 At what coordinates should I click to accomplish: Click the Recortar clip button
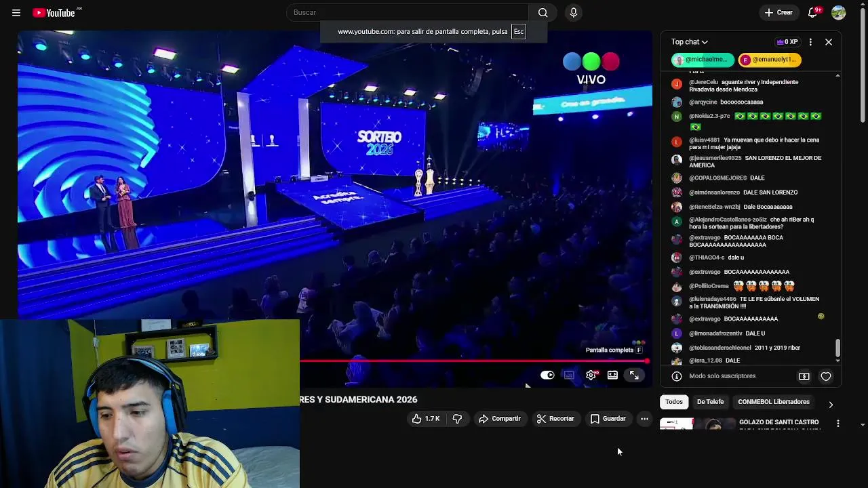[555, 419]
